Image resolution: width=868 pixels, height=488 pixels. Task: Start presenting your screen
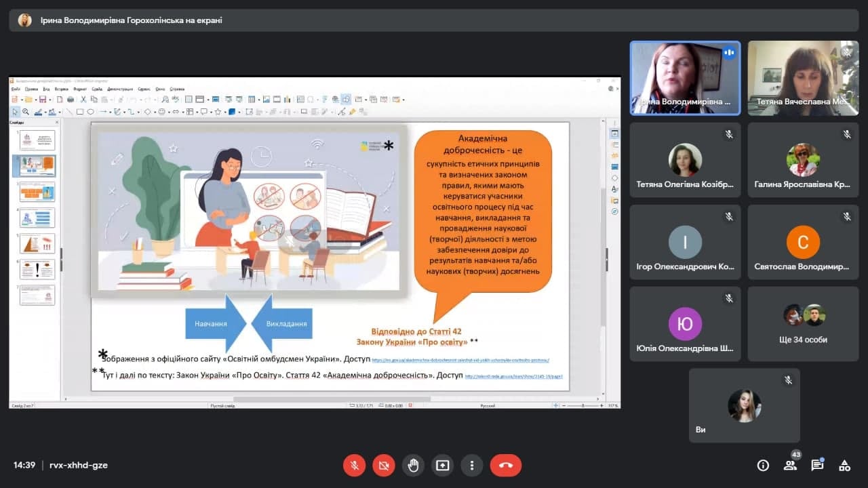(443, 465)
